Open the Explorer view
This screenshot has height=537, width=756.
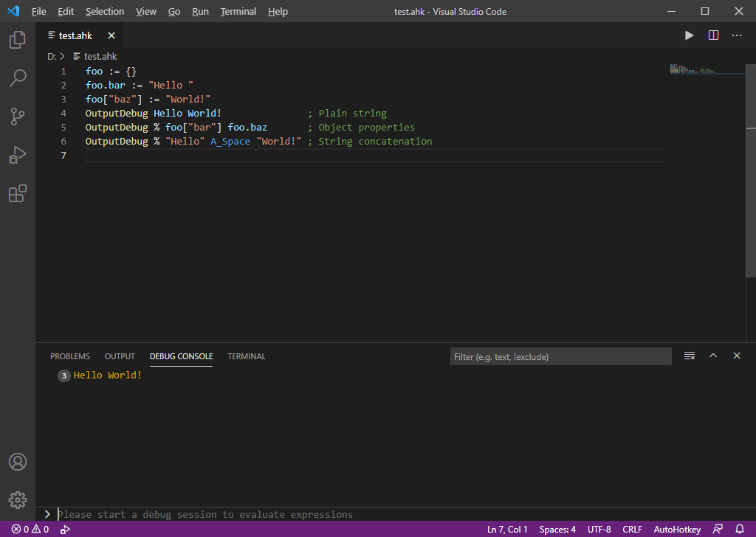(x=18, y=40)
